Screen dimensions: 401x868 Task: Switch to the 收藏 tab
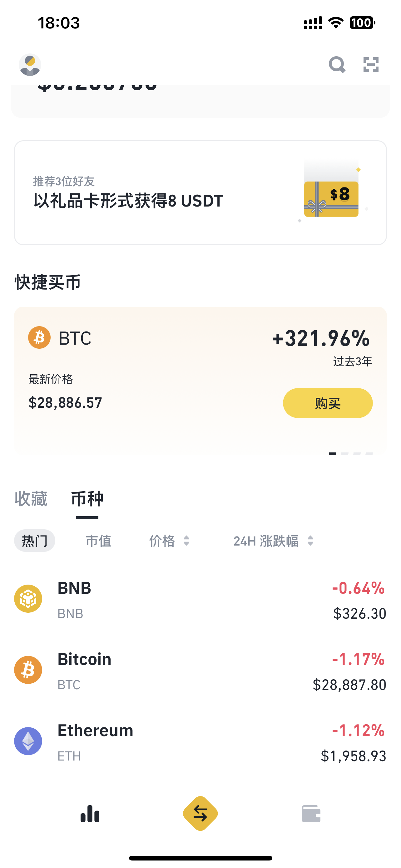pyautogui.click(x=31, y=499)
